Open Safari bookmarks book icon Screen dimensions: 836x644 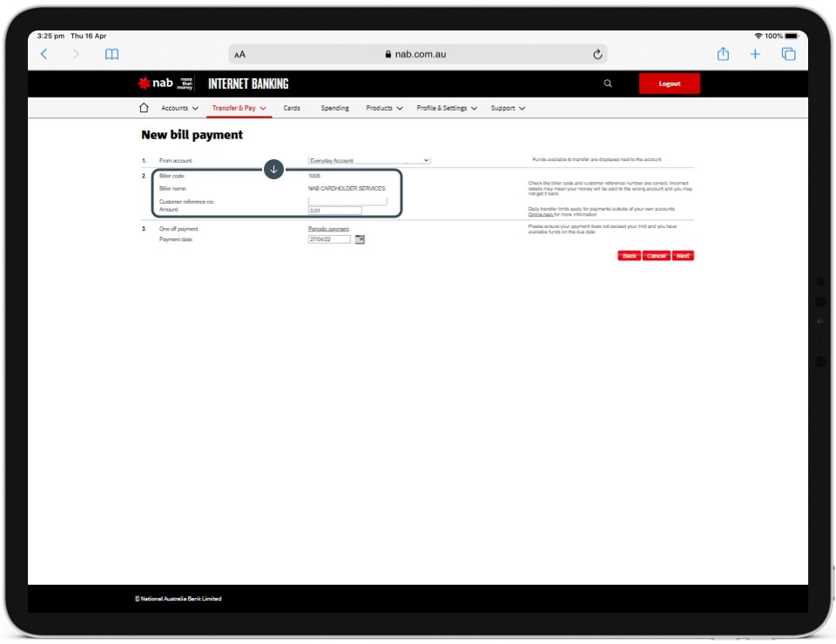point(111,54)
